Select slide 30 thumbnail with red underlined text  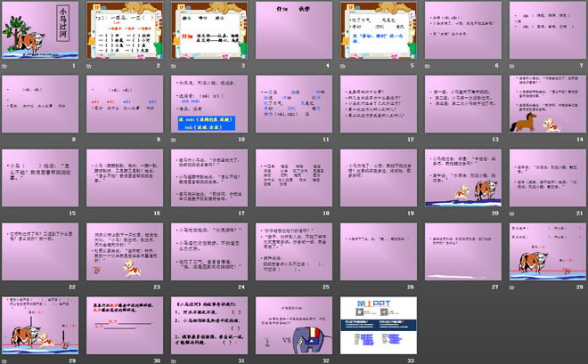[125, 326]
